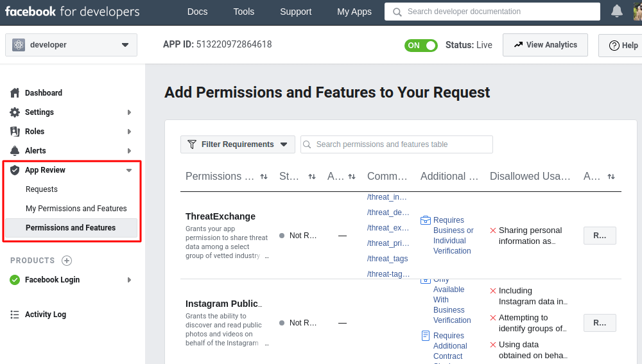Click the Dashboard home icon

pyautogui.click(x=15, y=93)
